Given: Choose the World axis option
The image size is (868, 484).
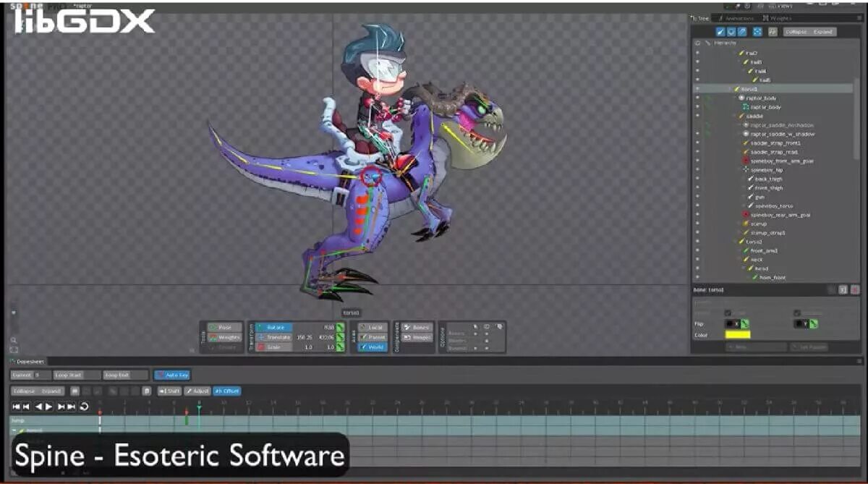Looking at the screenshot, I should pyautogui.click(x=373, y=347).
